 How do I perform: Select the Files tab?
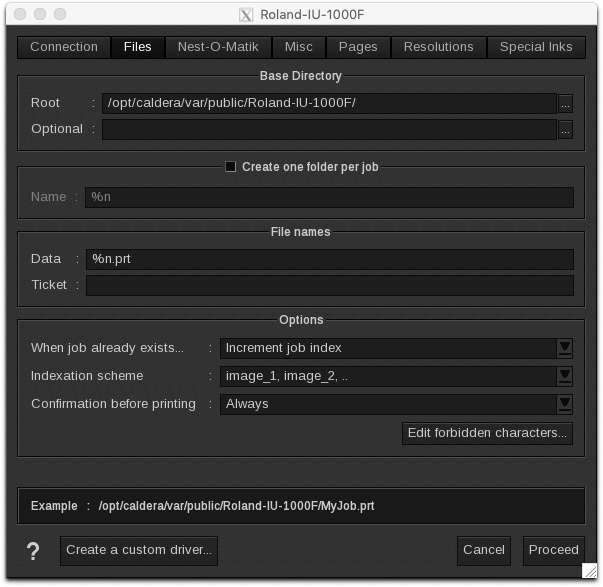[x=138, y=47]
